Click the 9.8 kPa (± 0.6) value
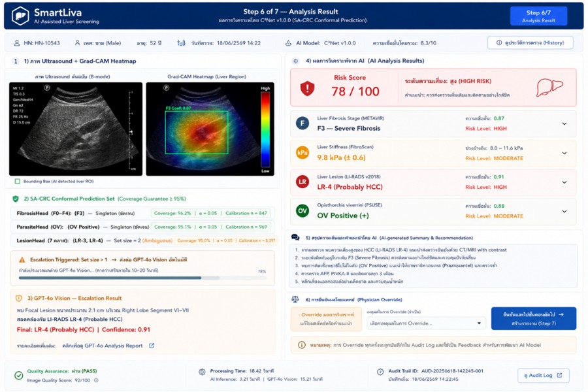588x392 pixels. pyautogui.click(x=341, y=157)
